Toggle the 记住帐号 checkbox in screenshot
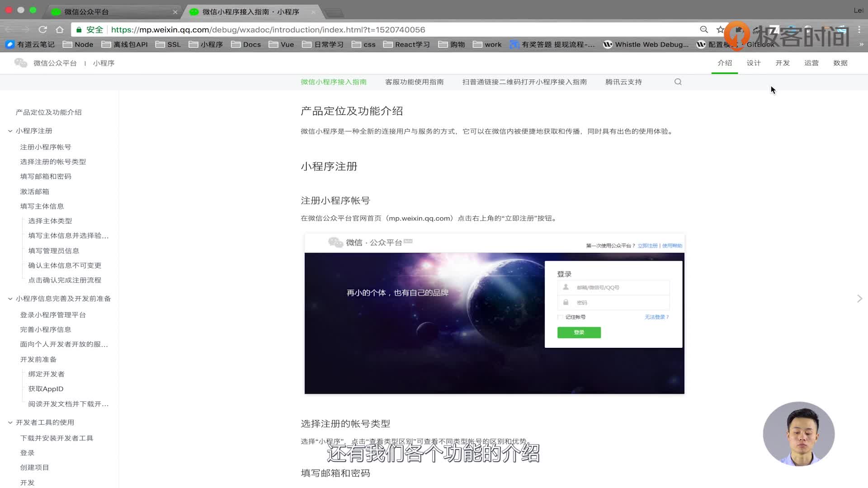Screen dimensions: 868x488 (561, 317)
